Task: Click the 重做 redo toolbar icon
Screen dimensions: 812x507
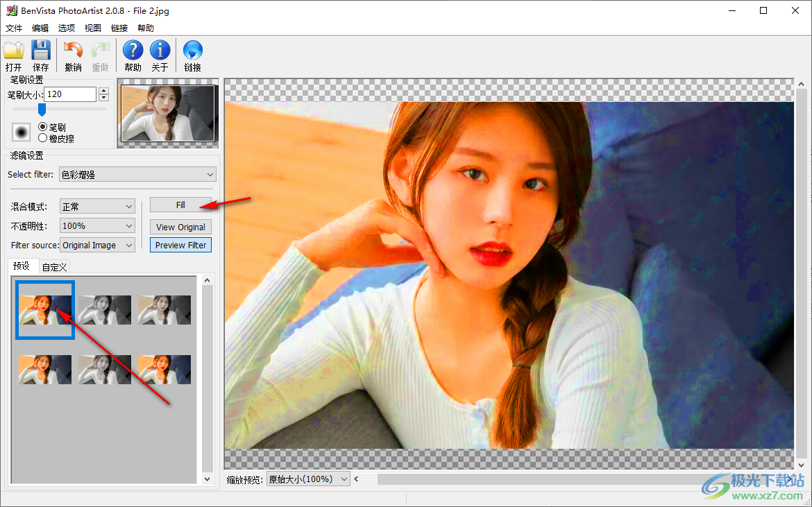Action: click(x=101, y=56)
